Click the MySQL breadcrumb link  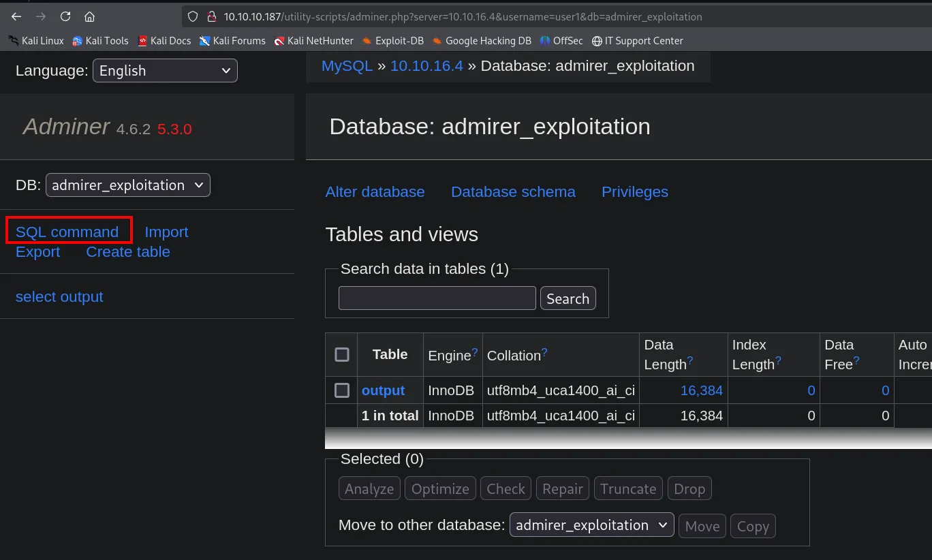[x=347, y=66]
